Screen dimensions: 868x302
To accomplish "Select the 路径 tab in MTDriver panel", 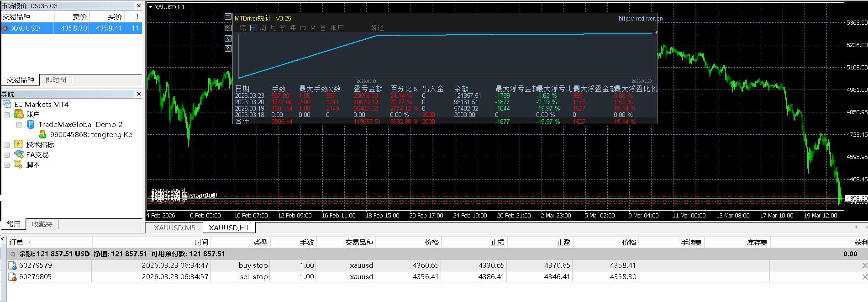I will pos(377,28).
